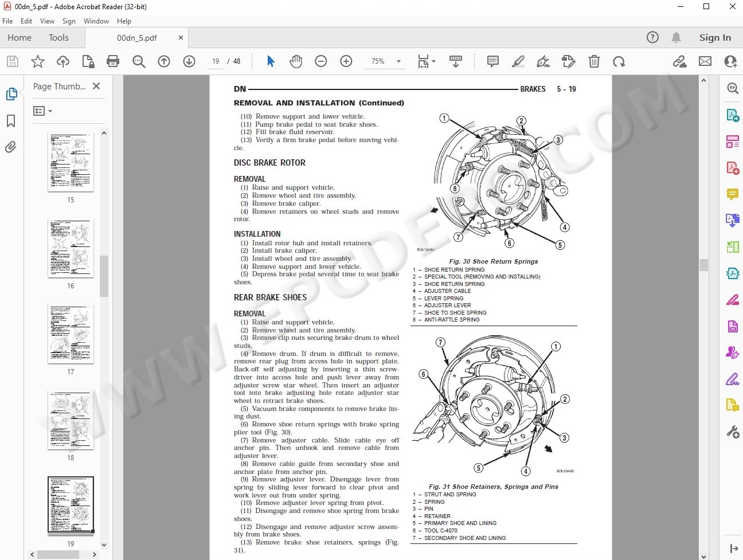Switch to the Tools tab

58,38
